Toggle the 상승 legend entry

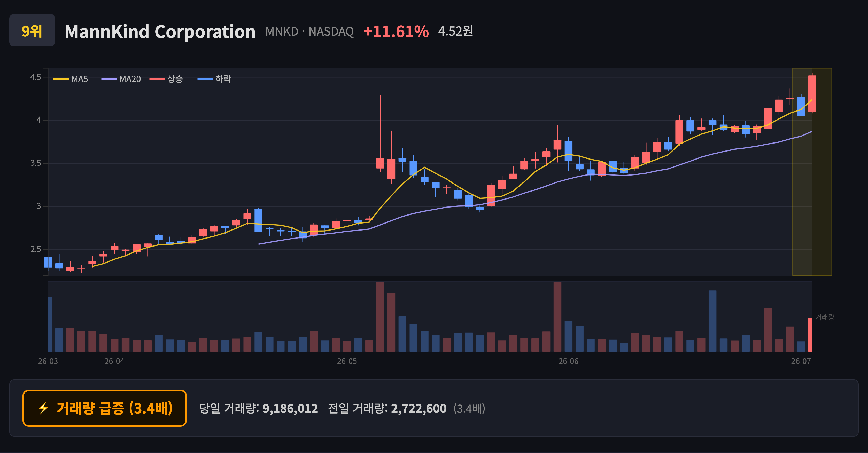pyautogui.click(x=166, y=79)
